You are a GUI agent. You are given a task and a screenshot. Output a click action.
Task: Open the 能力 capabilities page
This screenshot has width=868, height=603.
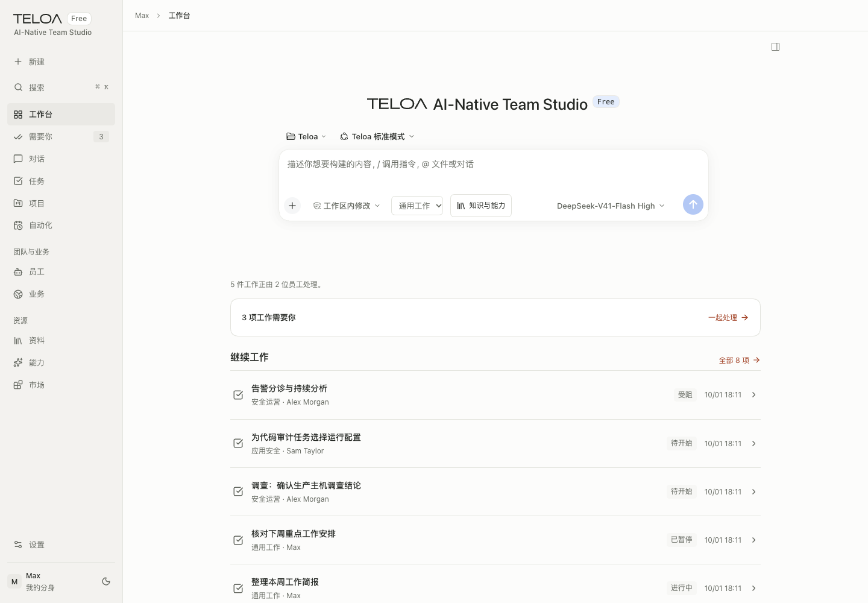(x=61, y=363)
